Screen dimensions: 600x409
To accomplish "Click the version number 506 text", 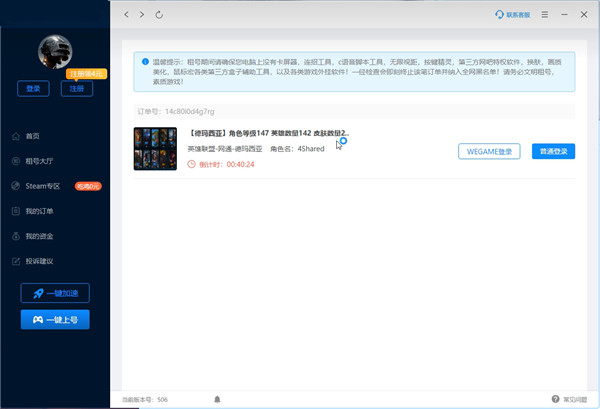I will pyautogui.click(x=162, y=399).
